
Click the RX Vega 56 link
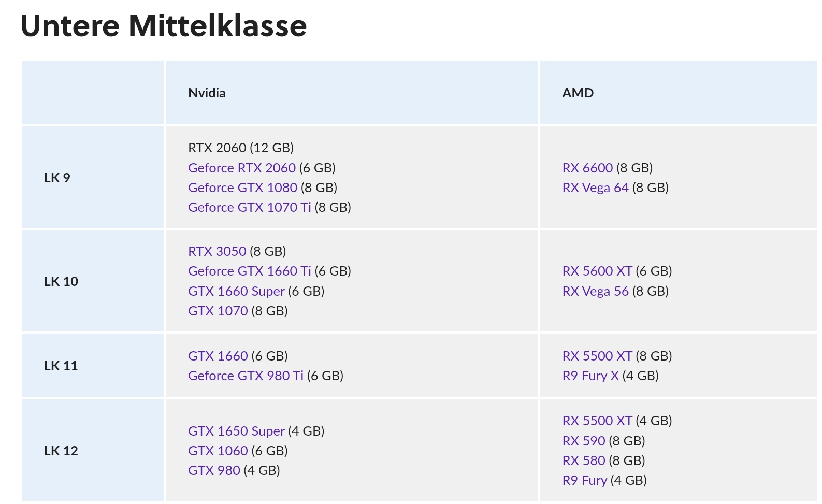pos(595,291)
